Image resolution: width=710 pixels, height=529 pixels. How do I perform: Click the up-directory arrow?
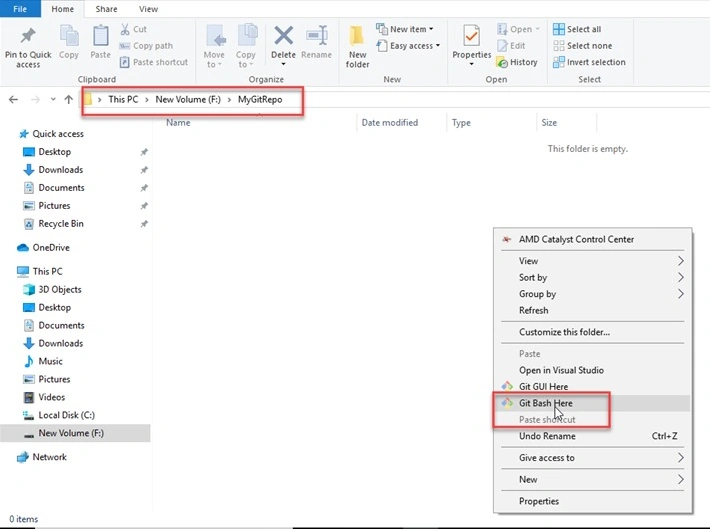pos(69,99)
